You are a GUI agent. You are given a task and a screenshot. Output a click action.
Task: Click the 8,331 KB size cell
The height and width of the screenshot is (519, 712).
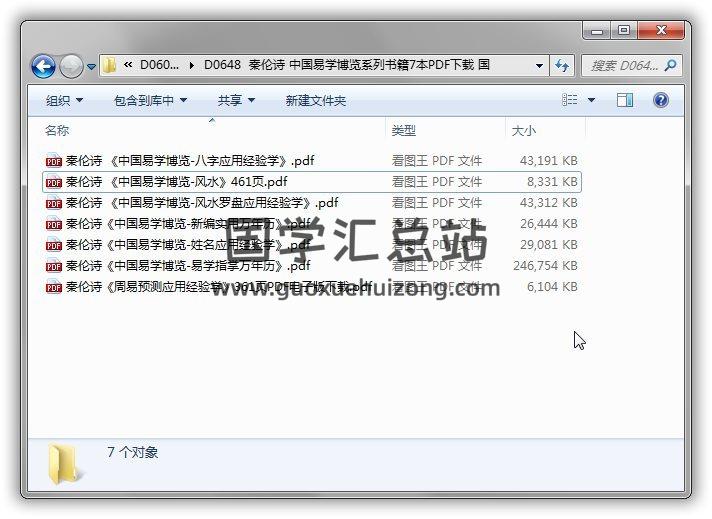552,182
